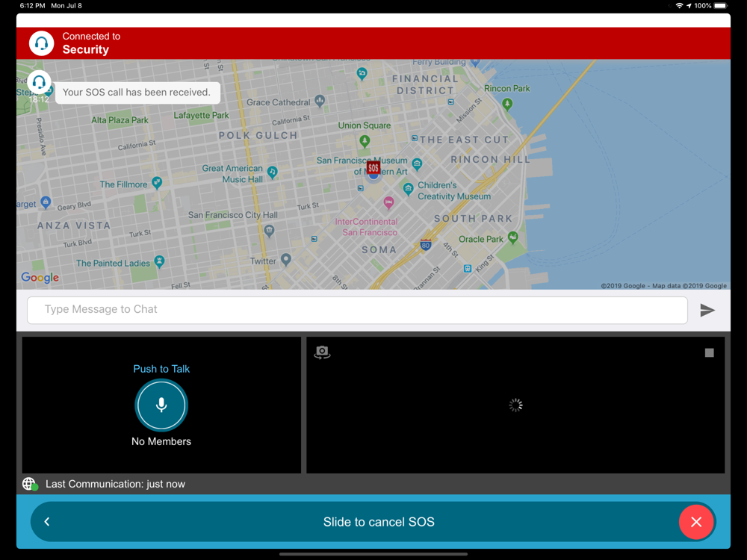Image resolution: width=747 pixels, height=560 pixels.
Task: Click the Slide to cancel SOS bar
Action: 373,522
